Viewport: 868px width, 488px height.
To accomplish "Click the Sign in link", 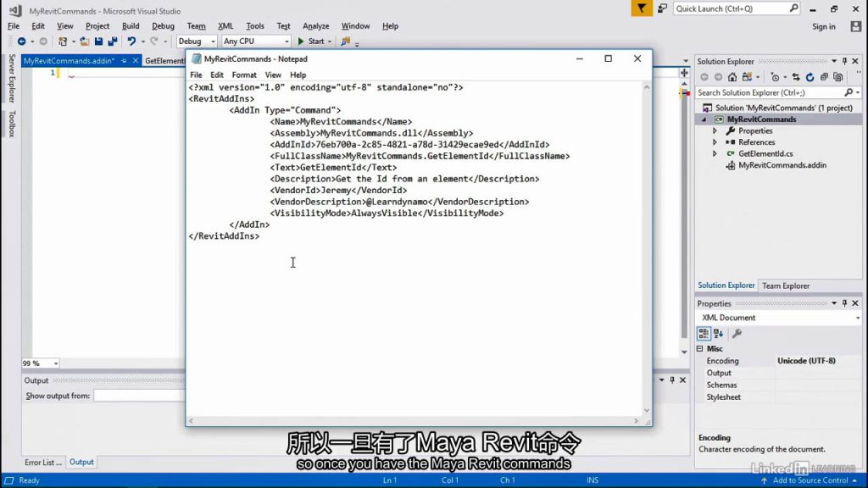I will [x=824, y=26].
